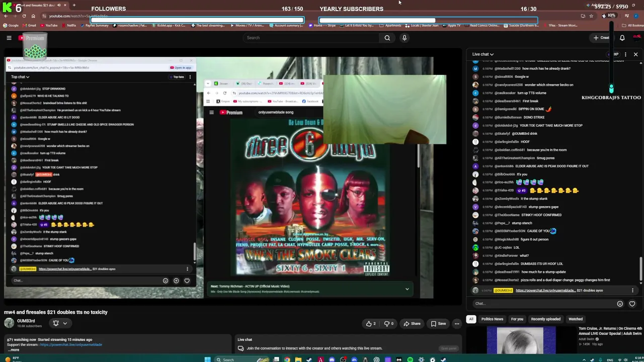Open the Tom Cruise Jr. video thumbnail

tap(521, 340)
